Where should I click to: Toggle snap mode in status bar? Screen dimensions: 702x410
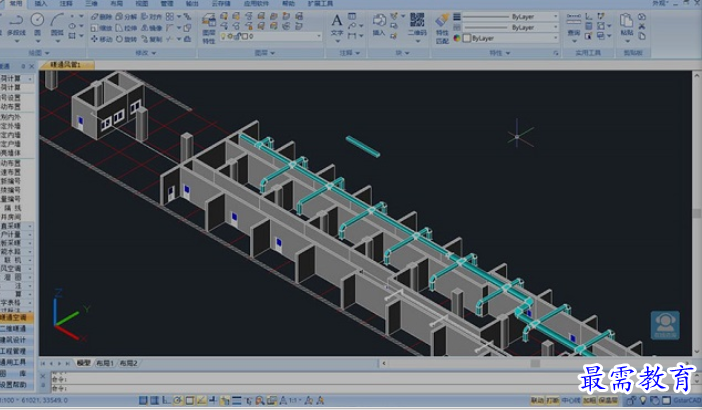[x=143, y=401]
